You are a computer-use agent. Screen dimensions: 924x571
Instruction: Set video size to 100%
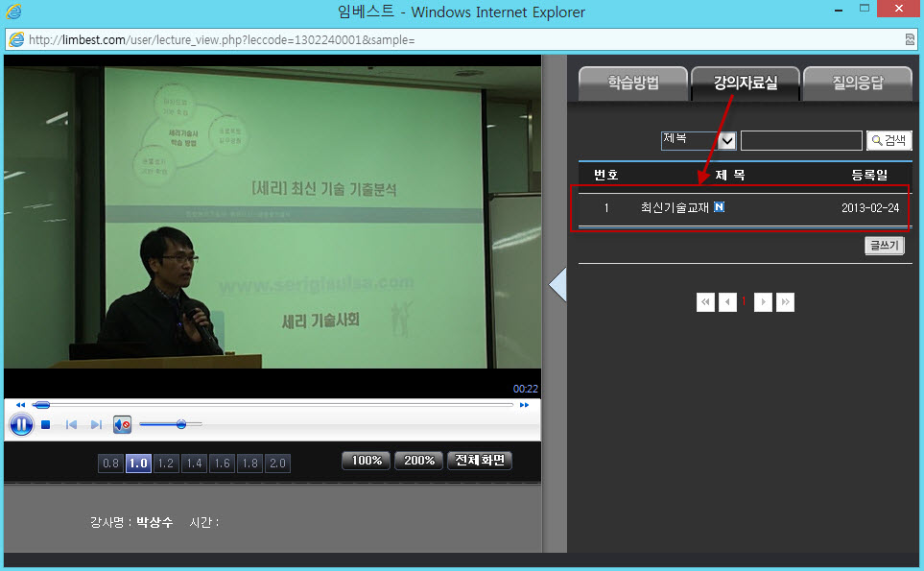coord(367,461)
